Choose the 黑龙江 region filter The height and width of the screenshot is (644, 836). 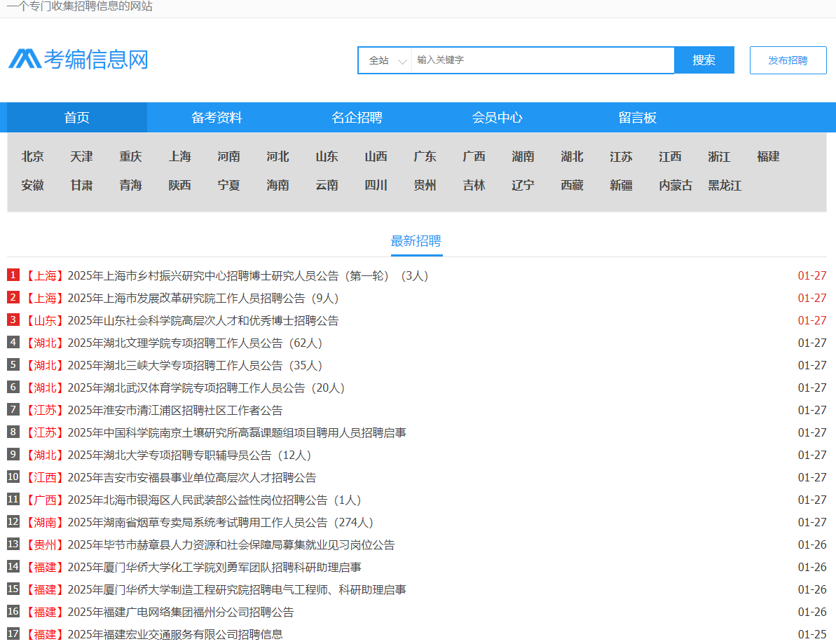(x=725, y=186)
